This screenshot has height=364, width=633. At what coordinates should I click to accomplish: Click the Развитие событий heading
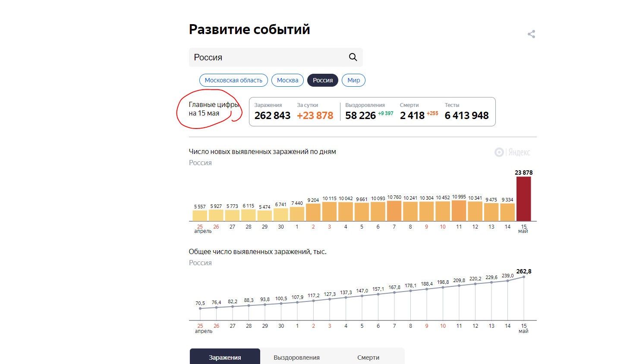[249, 29]
